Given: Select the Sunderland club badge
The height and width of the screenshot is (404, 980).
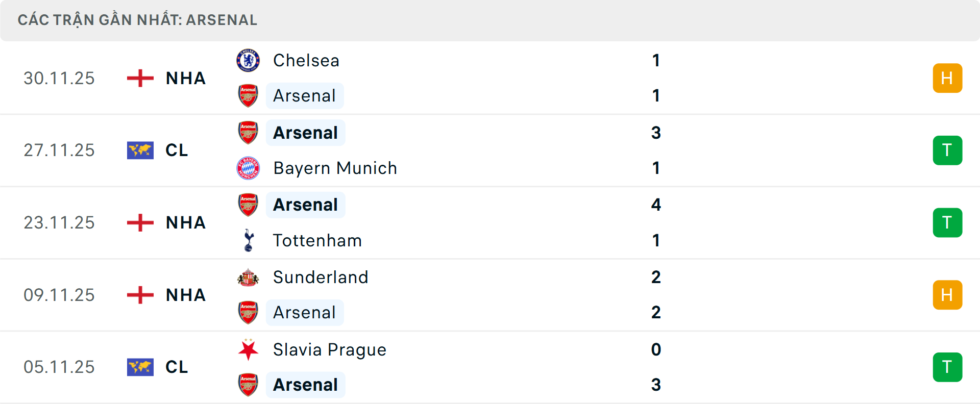Looking at the screenshot, I should tap(248, 278).
